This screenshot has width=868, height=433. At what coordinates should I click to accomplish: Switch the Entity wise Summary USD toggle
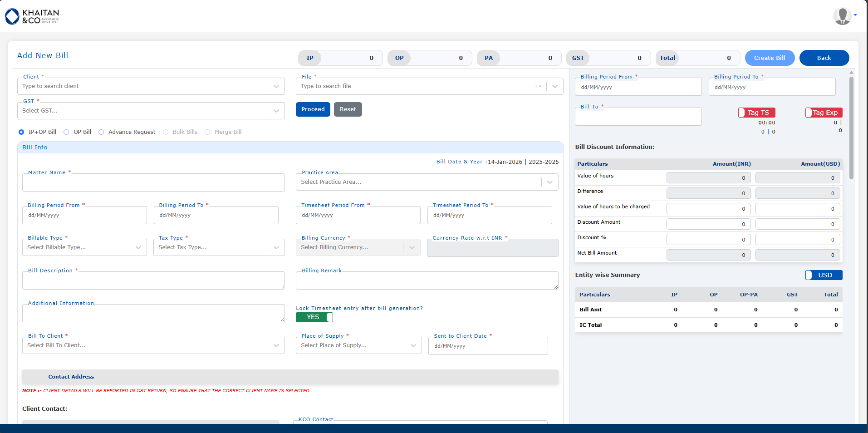tap(824, 275)
